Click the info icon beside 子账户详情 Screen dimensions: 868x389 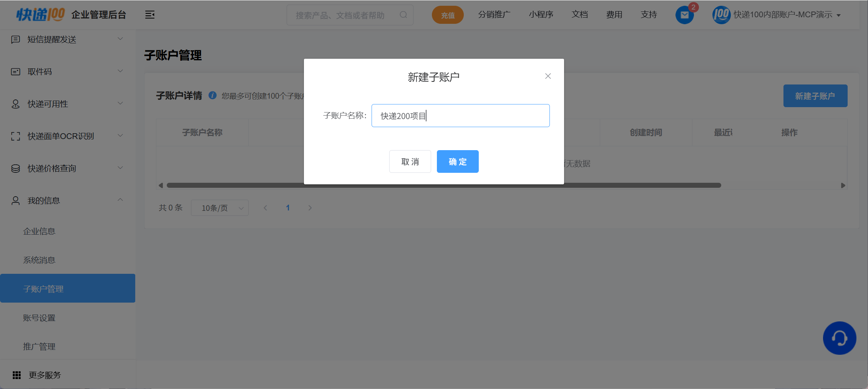pos(212,95)
